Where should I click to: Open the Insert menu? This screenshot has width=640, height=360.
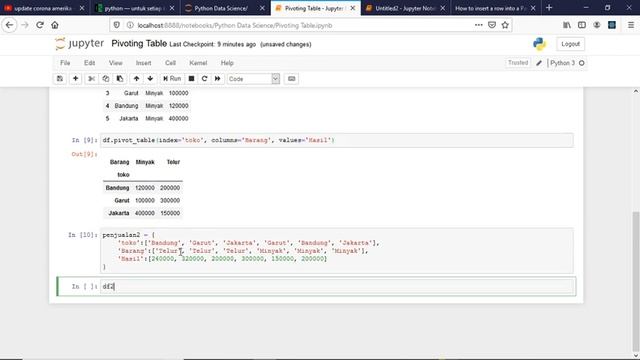coord(143,63)
